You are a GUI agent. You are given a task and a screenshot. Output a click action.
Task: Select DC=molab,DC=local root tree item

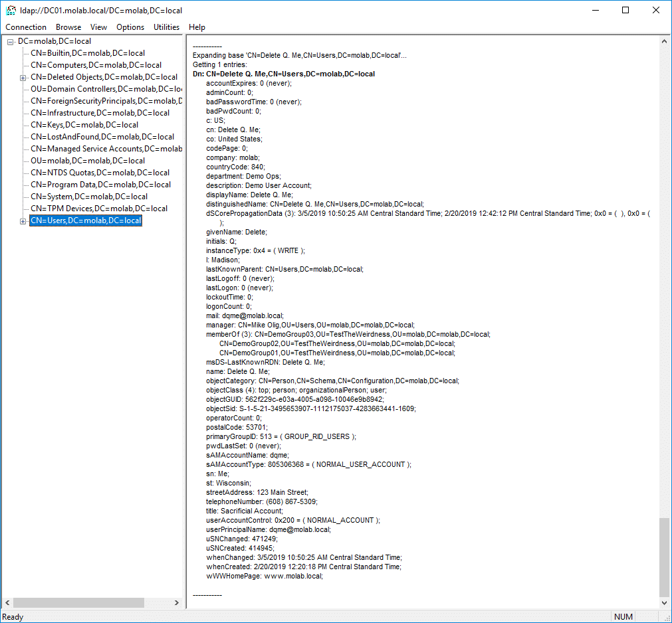(x=55, y=41)
